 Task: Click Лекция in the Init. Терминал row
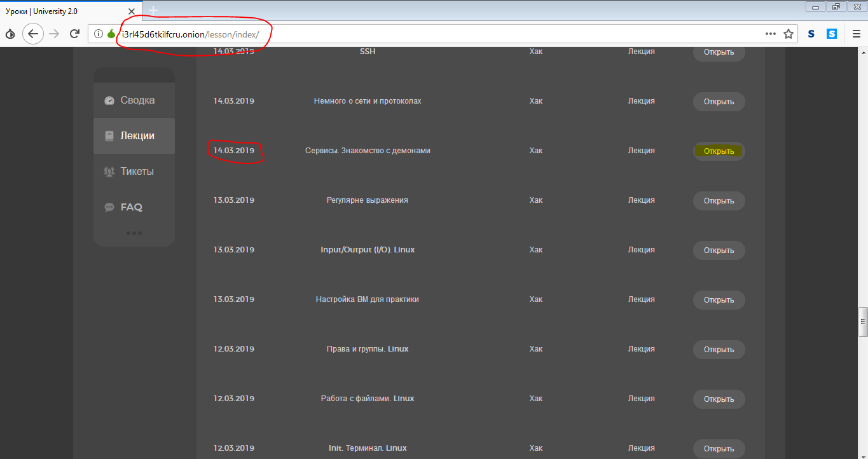pos(642,448)
